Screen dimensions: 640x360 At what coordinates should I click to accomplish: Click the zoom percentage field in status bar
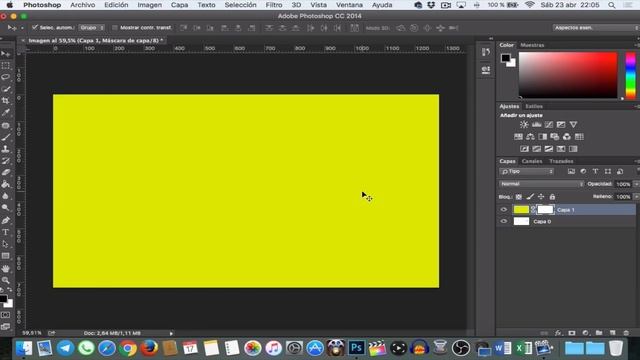31,333
